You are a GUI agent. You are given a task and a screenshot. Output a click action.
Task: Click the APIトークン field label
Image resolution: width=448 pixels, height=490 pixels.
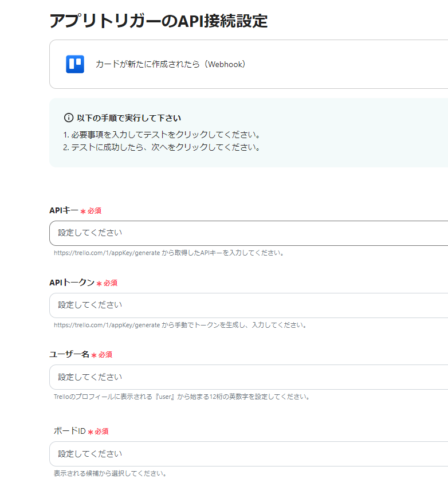(x=72, y=283)
